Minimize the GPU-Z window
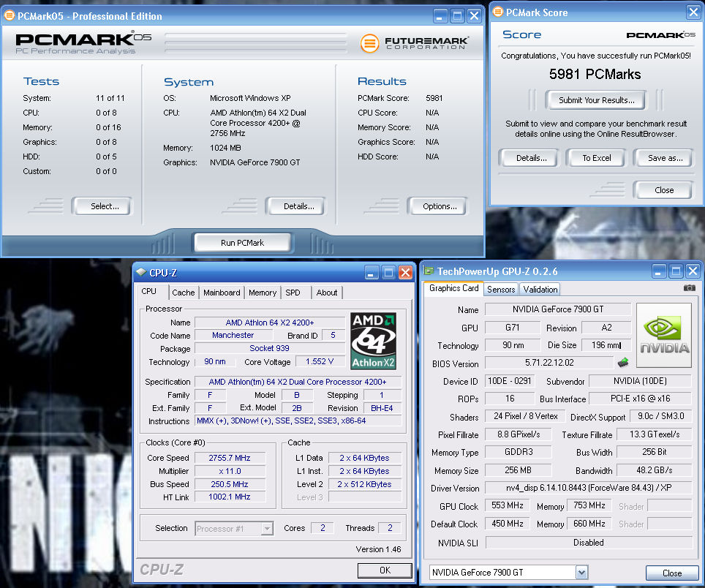Viewport: 705px width, 588px height. point(658,271)
